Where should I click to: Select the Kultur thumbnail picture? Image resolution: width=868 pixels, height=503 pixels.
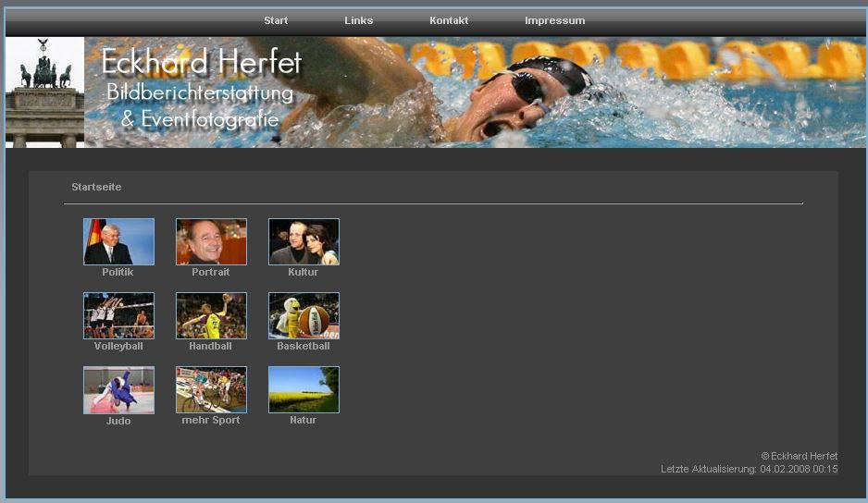(x=304, y=242)
